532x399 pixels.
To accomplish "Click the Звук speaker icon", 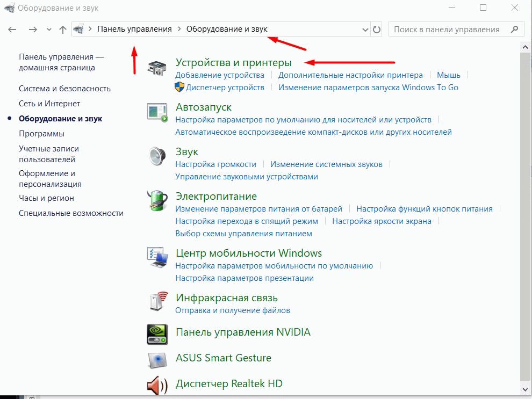I will [157, 156].
